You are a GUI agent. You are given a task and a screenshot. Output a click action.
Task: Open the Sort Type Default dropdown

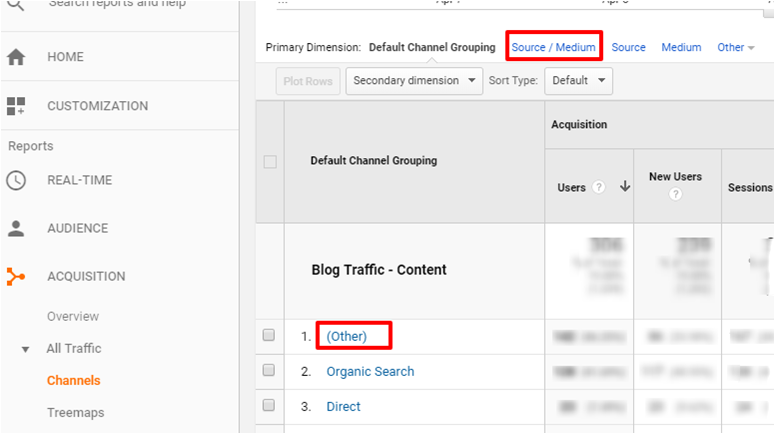tap(578, 80)
